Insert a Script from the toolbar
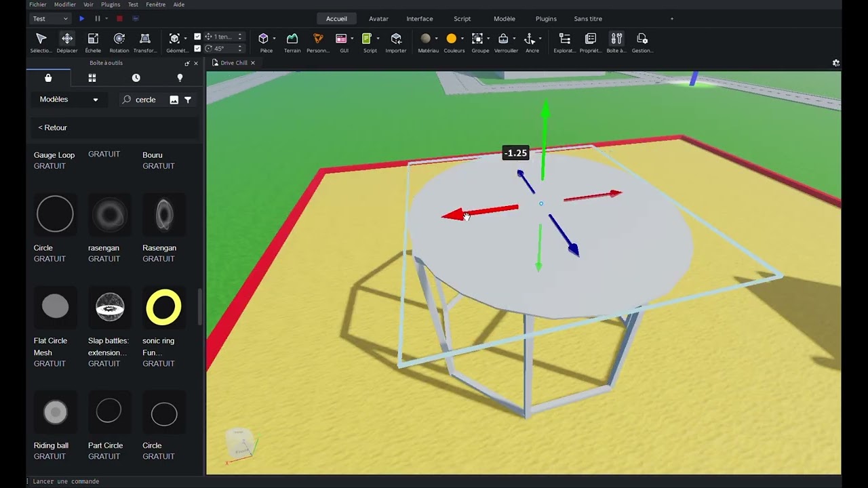 point(368,43)
